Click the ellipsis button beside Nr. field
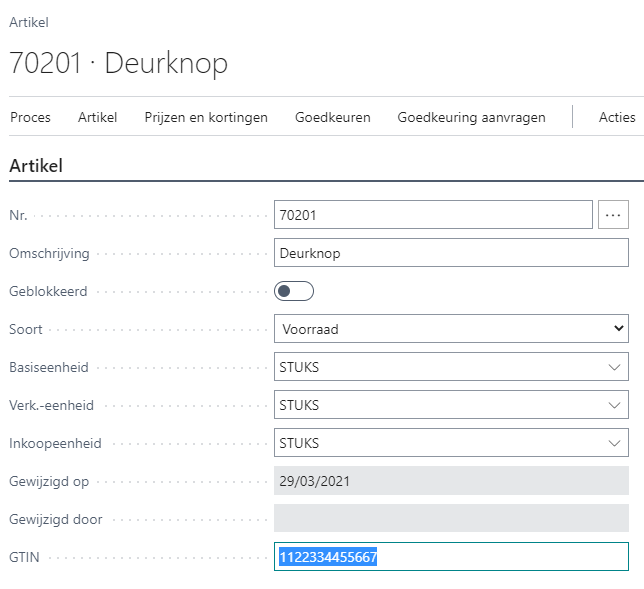The image size is (644, 589). click(x=613, y=215)
